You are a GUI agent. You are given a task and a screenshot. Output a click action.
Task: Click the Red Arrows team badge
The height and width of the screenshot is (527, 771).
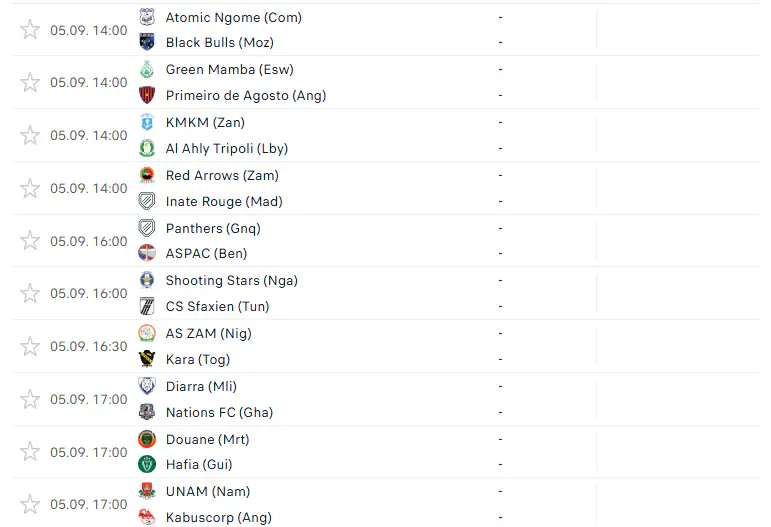click(147, 175)
